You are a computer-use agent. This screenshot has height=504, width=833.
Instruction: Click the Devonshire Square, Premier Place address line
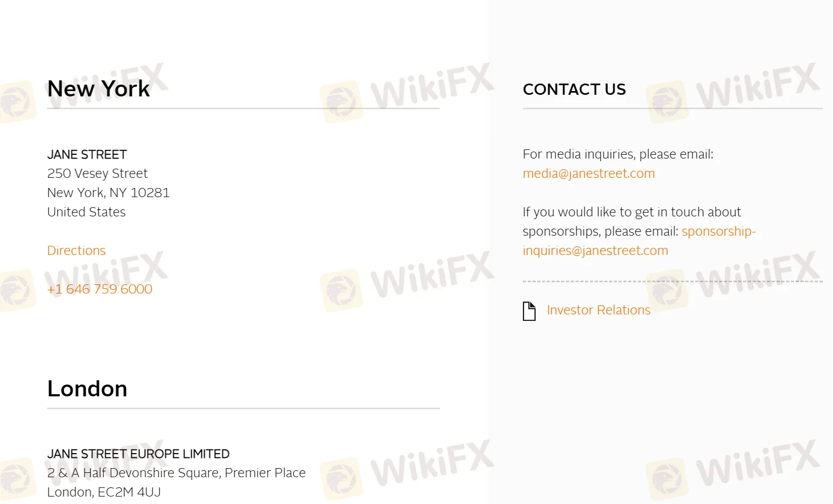tap(176, 473)
